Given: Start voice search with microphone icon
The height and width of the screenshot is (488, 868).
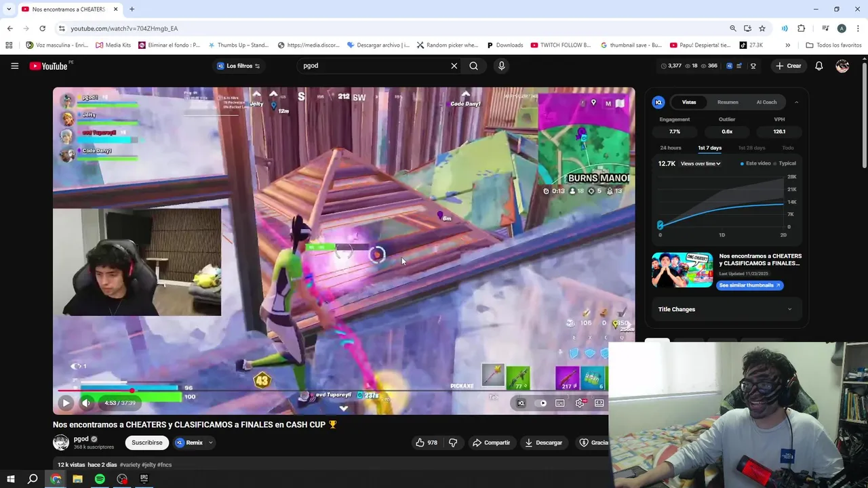Looking at the screenshot, I should 502,66.
